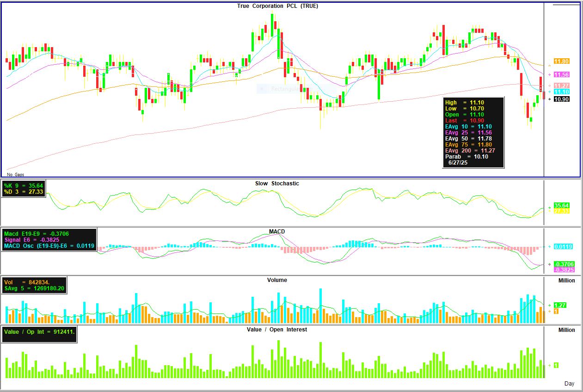Image resolution: width=583 pixels, height=392 pixels.
Task: Click the "Slow Stochastic" panel title
Action: (277, 184)
